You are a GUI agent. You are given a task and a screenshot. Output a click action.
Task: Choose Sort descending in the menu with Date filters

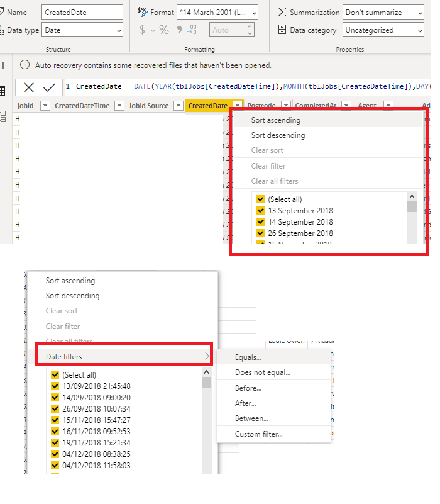123,296
